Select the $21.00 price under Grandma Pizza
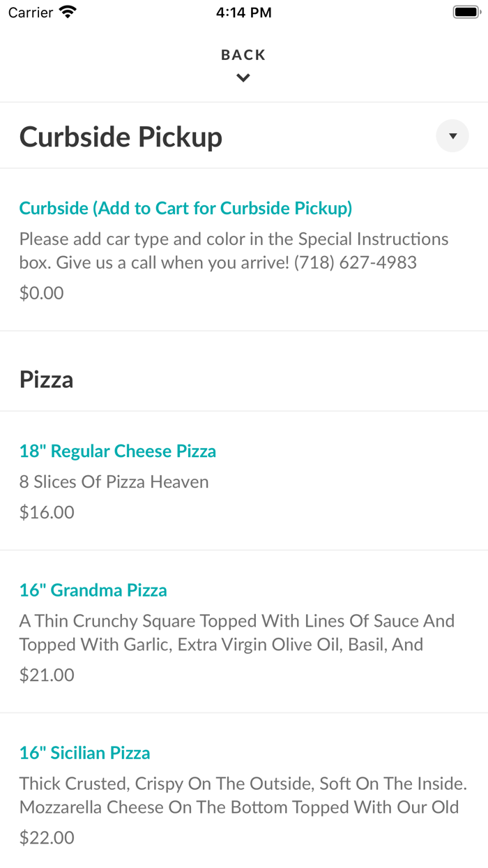Viewport: 488px width, 868px height. point(47,674)
